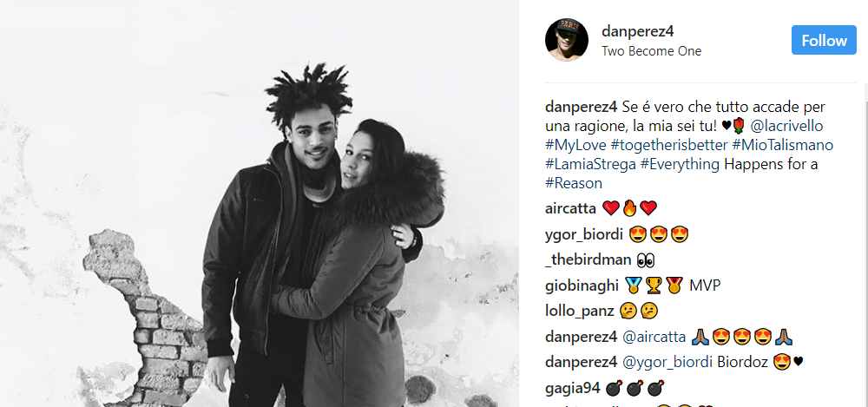Visit commenter ygor_biordi's profile
Viewport: 868px width, 407px height.
click(584, 235)
